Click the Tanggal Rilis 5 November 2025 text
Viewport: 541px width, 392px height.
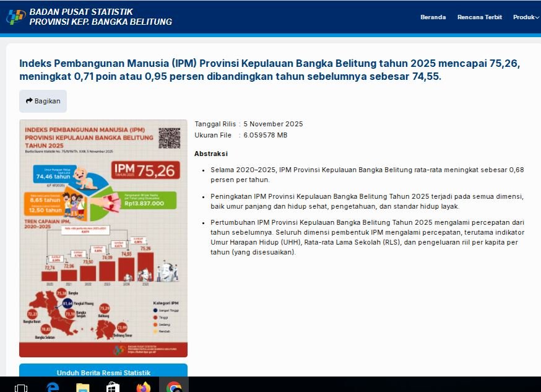click(x=249, y=124)
